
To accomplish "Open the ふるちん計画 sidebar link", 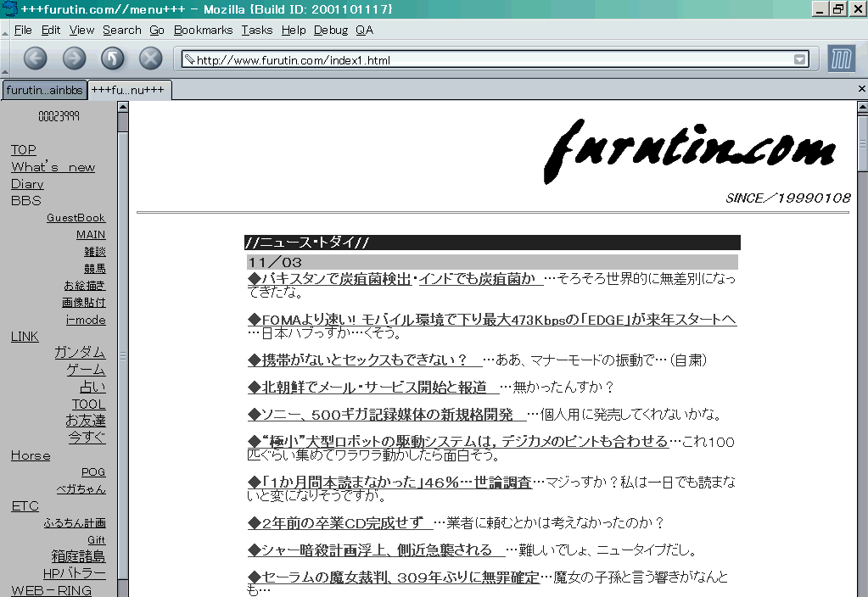I will point(75,523).
